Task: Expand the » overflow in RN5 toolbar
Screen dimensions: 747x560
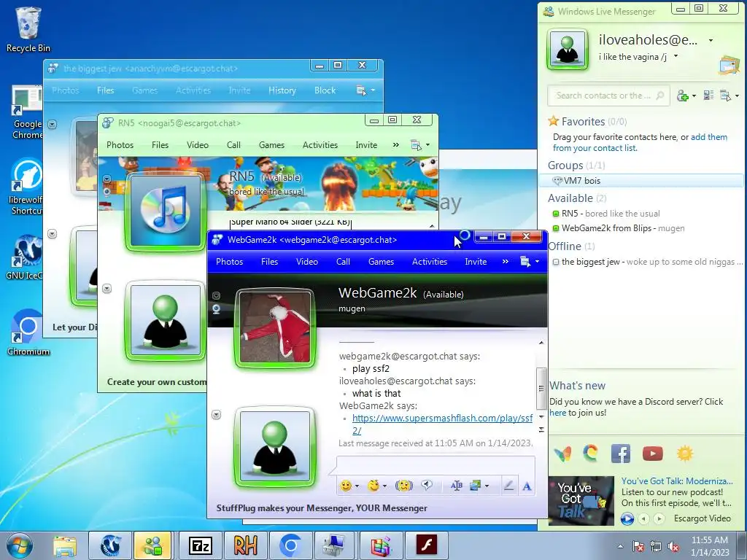Action: point(396,145)
